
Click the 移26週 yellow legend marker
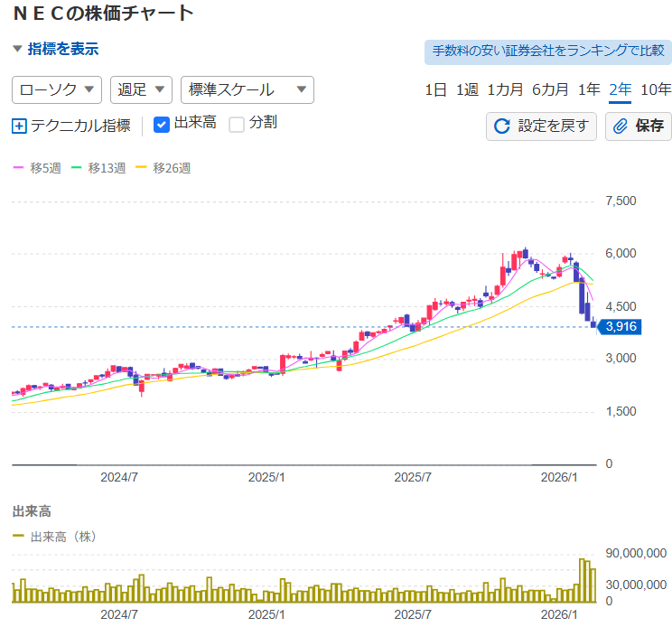click(141, 168)
